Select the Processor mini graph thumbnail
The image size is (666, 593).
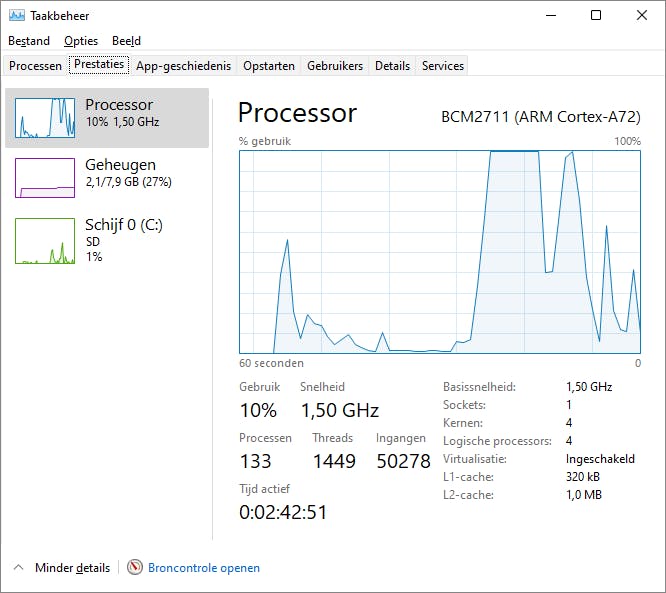45,118
